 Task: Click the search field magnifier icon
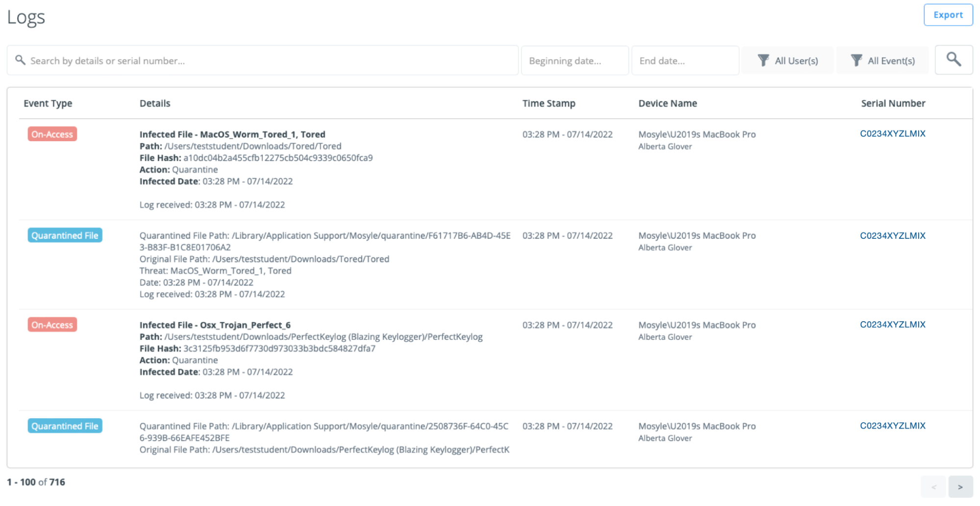pyautogui.click(x=20, y=60)
